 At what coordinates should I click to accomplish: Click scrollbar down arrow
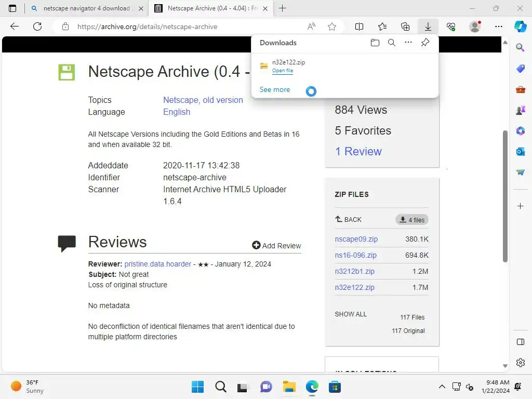pos(505,365)
